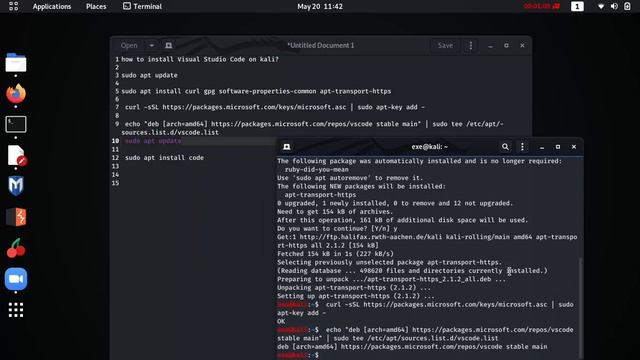Launch Files from the dock
The image size is (640, 360).
[x=16, y=63]
